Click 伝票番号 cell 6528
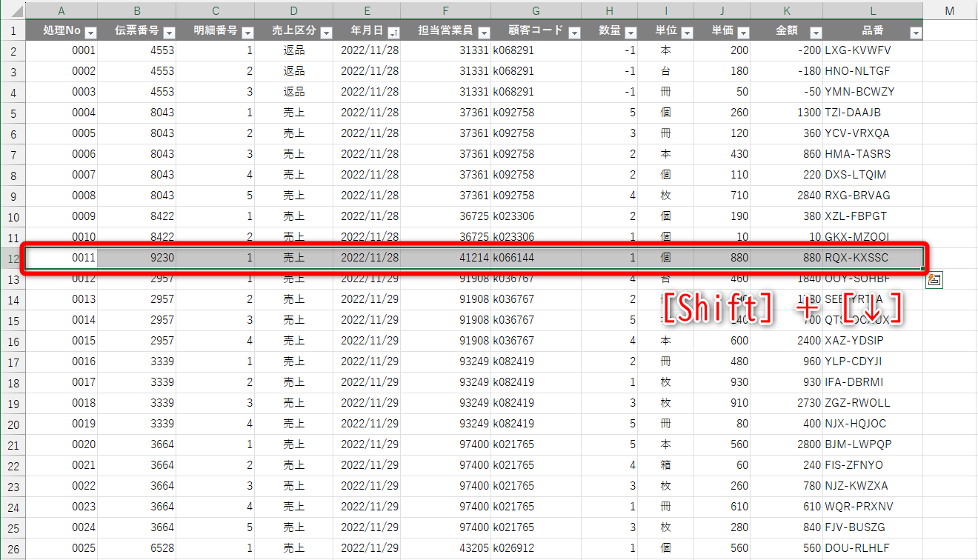This screenshot has height=560, width=978. pyautogui.click(x=137, y=548)
